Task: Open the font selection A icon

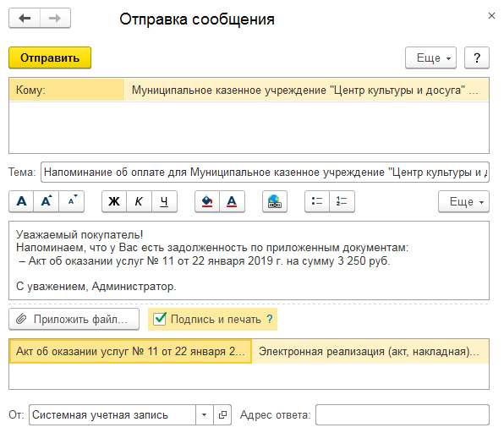Action: (x=21, y=201)
